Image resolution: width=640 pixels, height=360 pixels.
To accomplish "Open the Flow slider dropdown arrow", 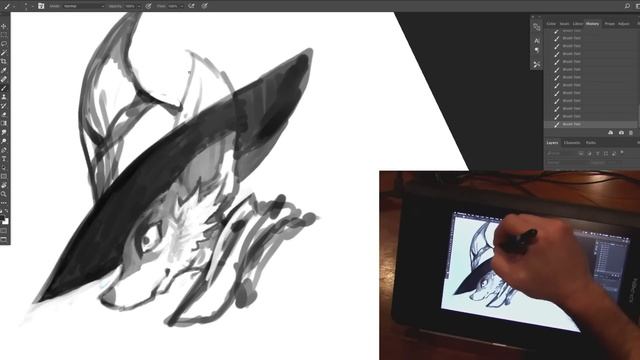I will pyautogui.click(x=182, y=6).
